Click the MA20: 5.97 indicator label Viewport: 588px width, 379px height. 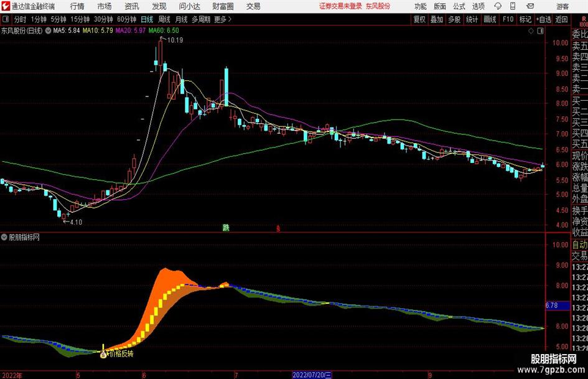pyautogui.click(x=130, y=30)
